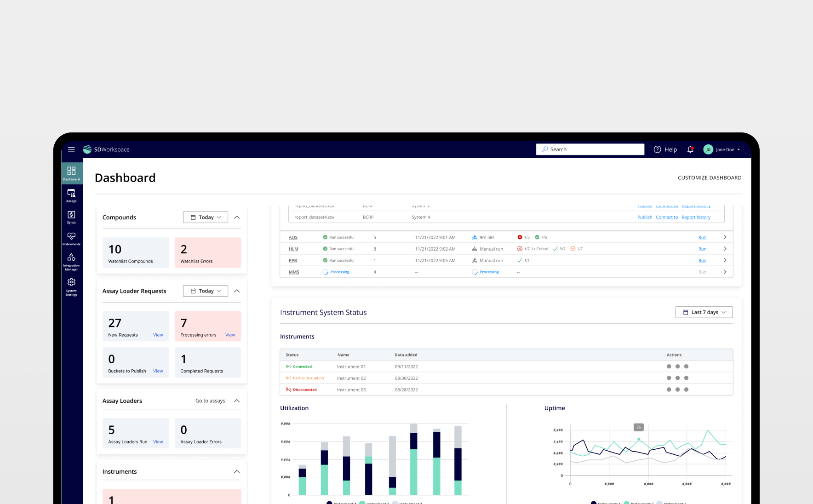View the 27 New Requests
The width and height of the screenshot is (813, 504).
158,335
